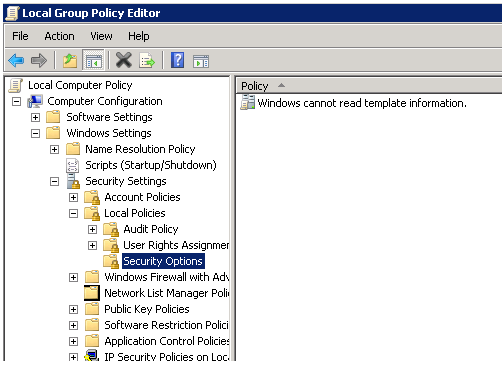The image size is (502, 366).
Task: Click the Local Policies locked folder icon
Action: [92, 213]
